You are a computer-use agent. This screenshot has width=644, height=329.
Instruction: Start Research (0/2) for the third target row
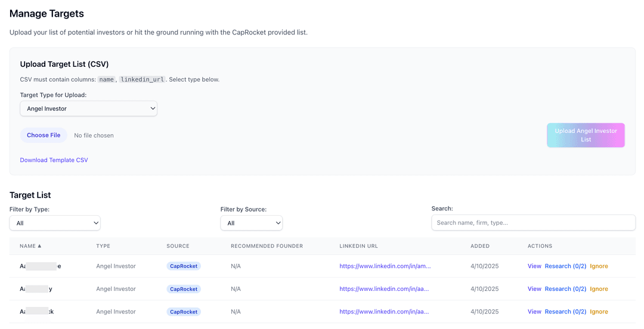coord(565,312)
